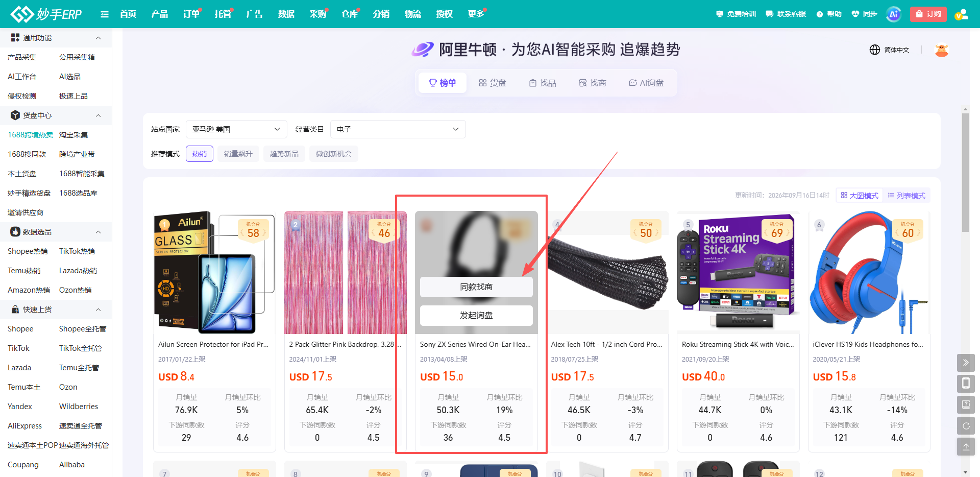980x477 pixels.
Task: Switch to the 找商 tab
Action: point(593,83)
